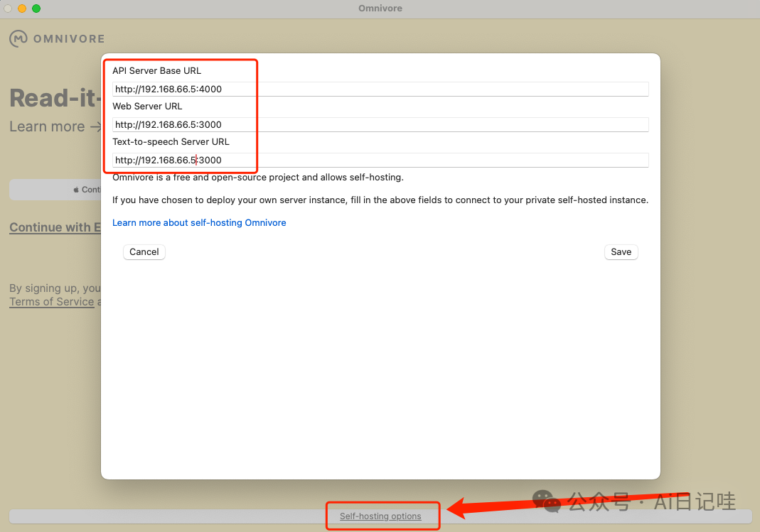Click the Learn more link behind dialog

coord(55,126)
